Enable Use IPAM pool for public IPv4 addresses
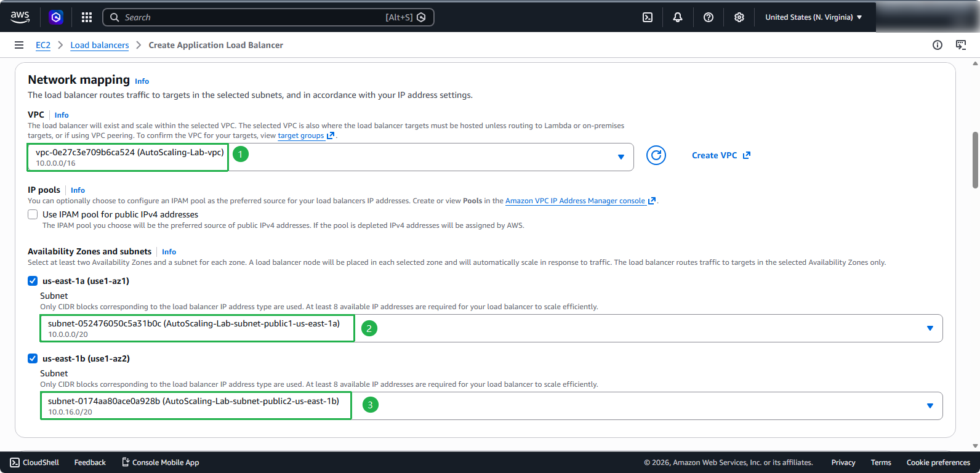Image resolution: width=980 pixels, height=473 pixels. point(33,214)
